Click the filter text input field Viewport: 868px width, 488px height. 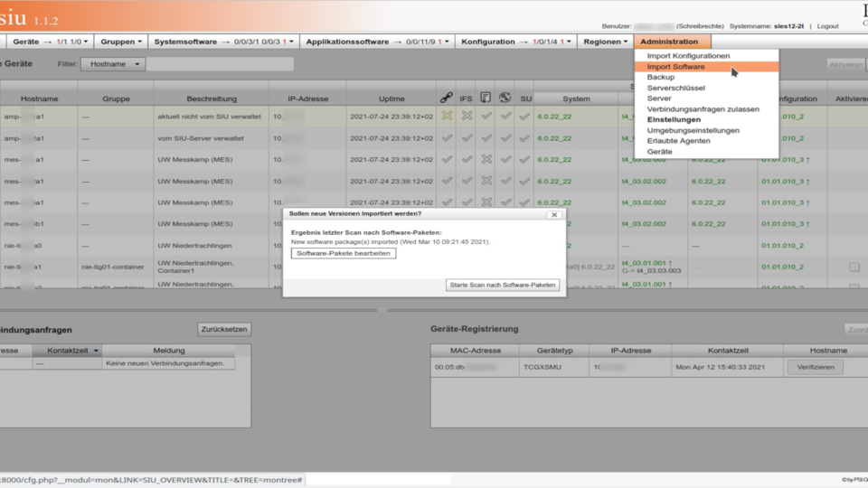[x=220, y=64]
